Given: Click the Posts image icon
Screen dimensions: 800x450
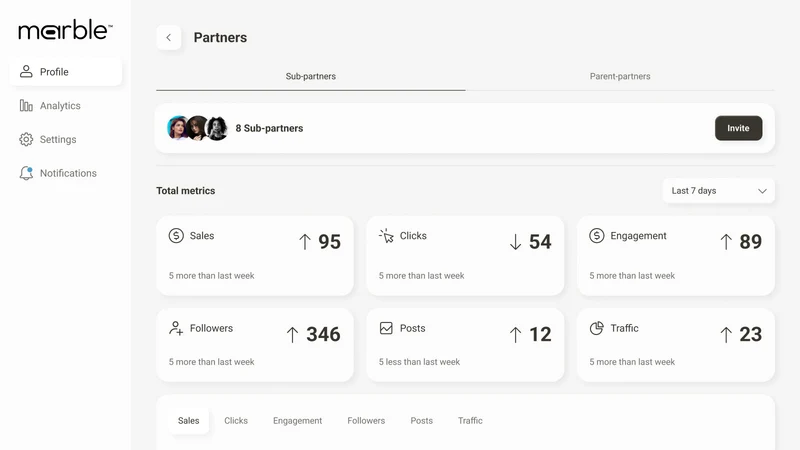Looking at the screenshot, I should pos(386,328).
